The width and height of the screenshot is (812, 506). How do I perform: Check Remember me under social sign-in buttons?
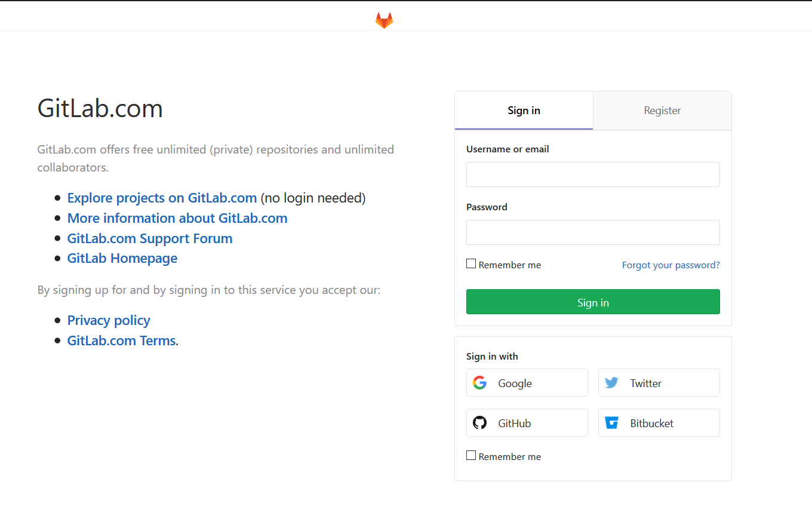(471, 455)
